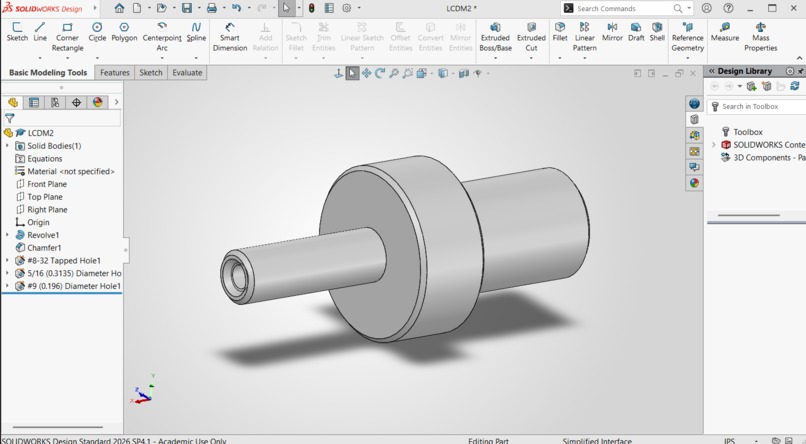Open Linear Pattern feature

pos(584,37)
